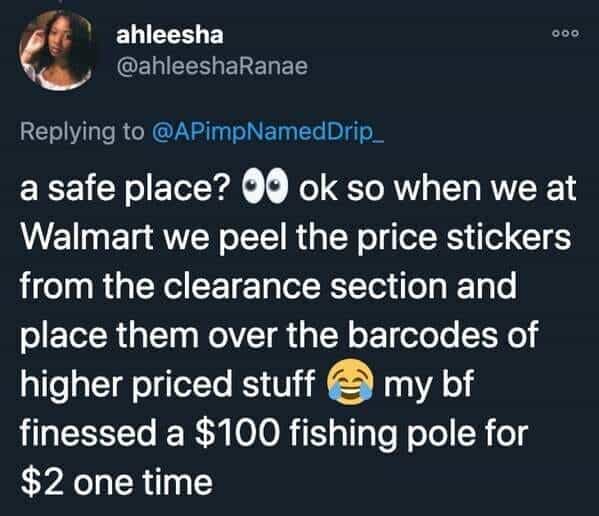Click the crying-laughing emoji
The image size is (599, 516).
pos(350,382)
